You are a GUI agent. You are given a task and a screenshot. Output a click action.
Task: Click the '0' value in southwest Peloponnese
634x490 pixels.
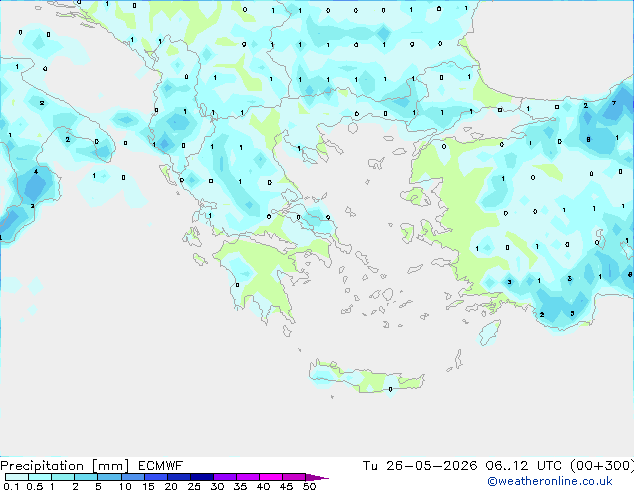coord(237,285)
